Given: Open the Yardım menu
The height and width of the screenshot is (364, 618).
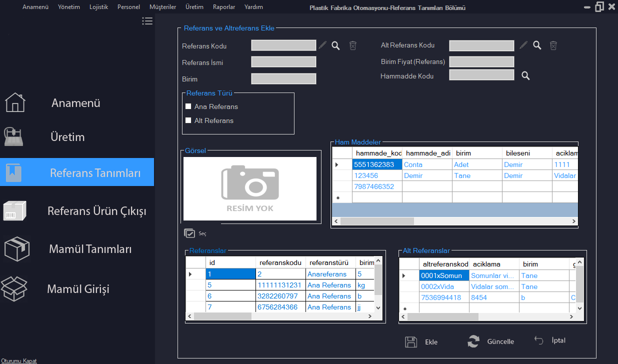Looking at the screenshot, I should coord(253,7).
